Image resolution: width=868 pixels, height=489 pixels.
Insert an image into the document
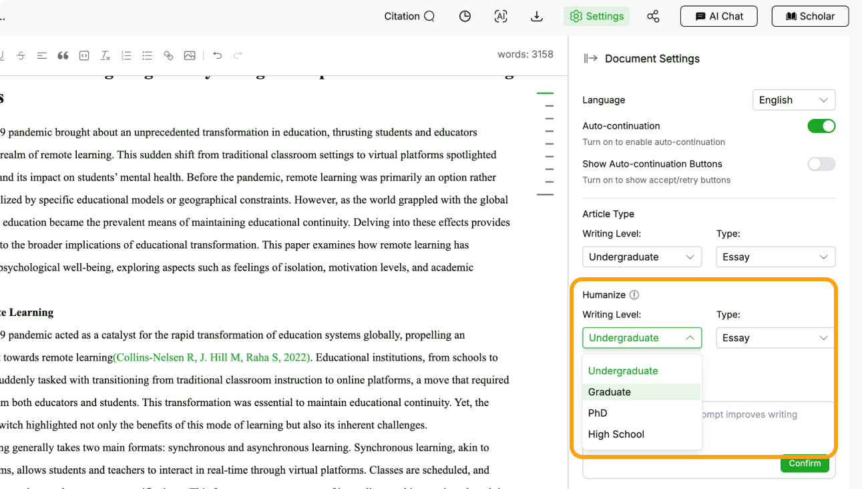point(190,55)
